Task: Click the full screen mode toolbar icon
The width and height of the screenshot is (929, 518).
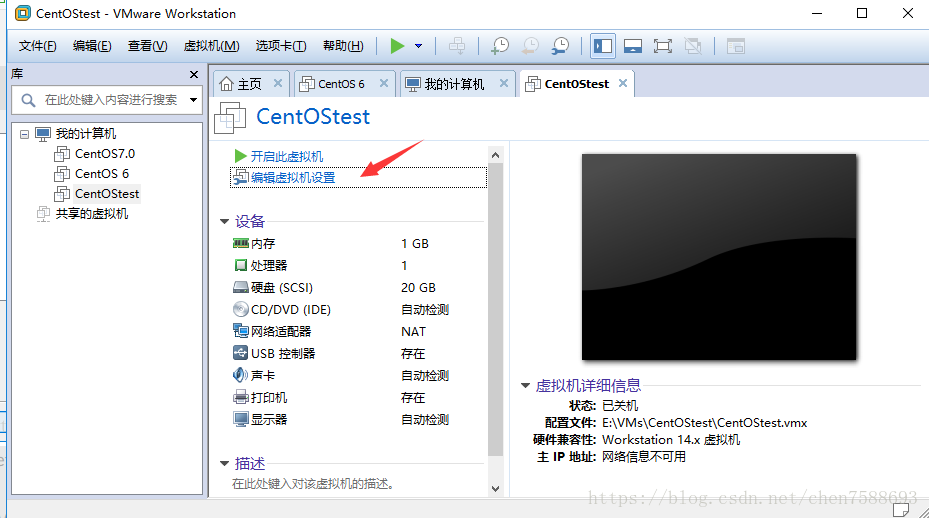Action: (x=662, y=46)
